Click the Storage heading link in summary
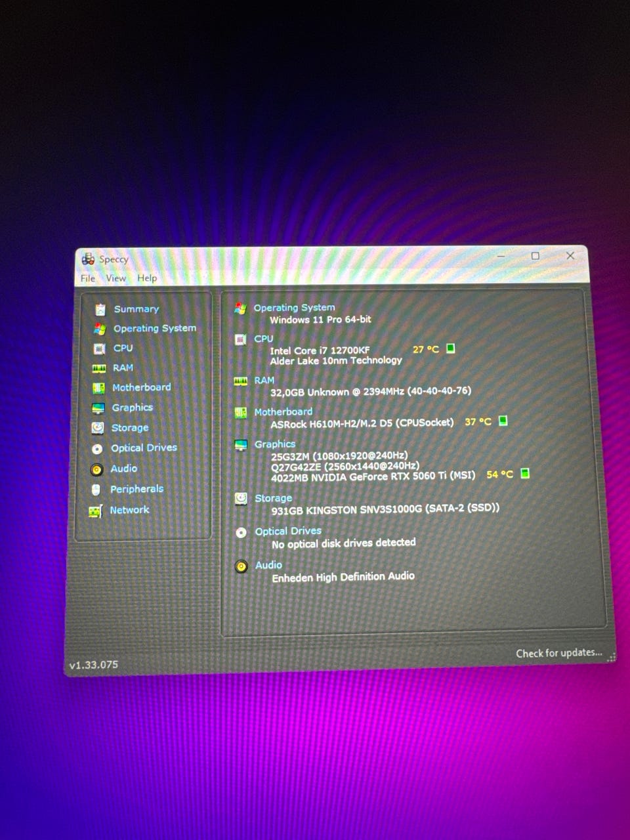Image resolution: width=630 pixels, height=840 pixels. click(274, 498)
